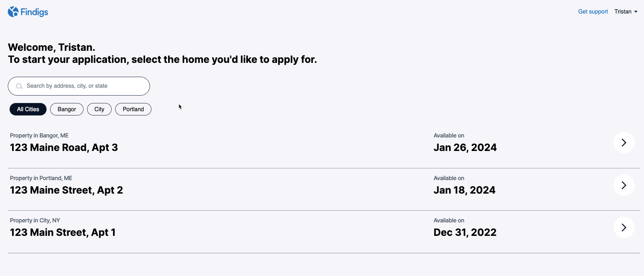Select the 123 Maine Street, Apt 2 listing
The height and width of the screenshot is (276, 644).
[x=66, y=190]
